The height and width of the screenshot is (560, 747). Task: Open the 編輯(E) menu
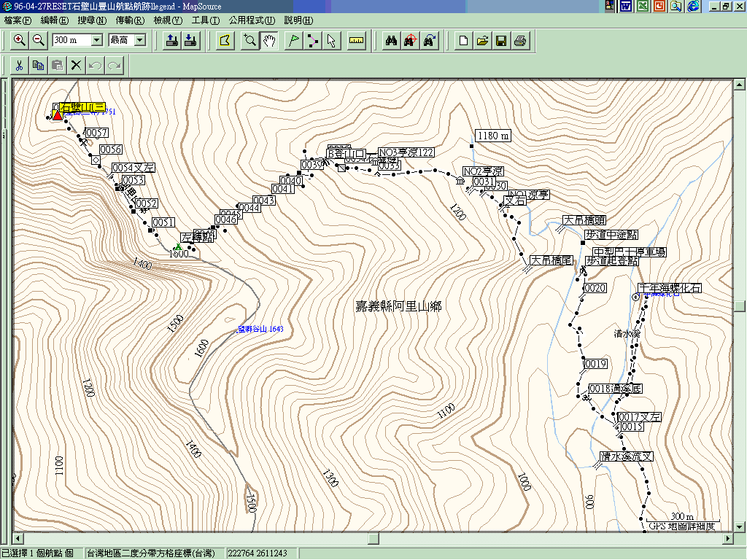point(55,20)
